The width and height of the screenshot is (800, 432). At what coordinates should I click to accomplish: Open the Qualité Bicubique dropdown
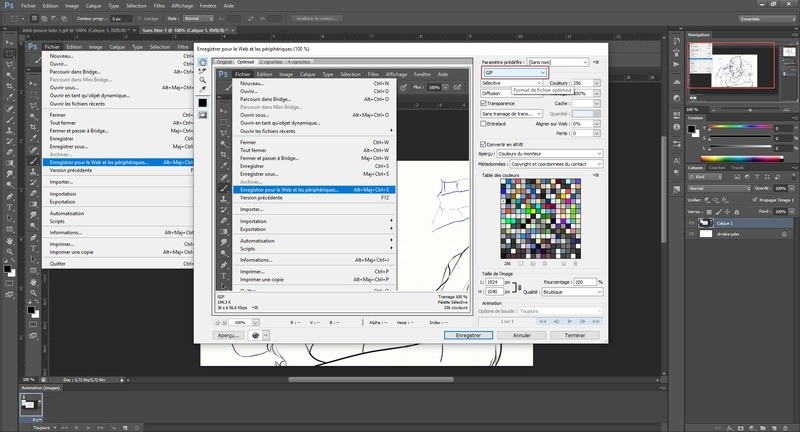(x=572, y=292)
